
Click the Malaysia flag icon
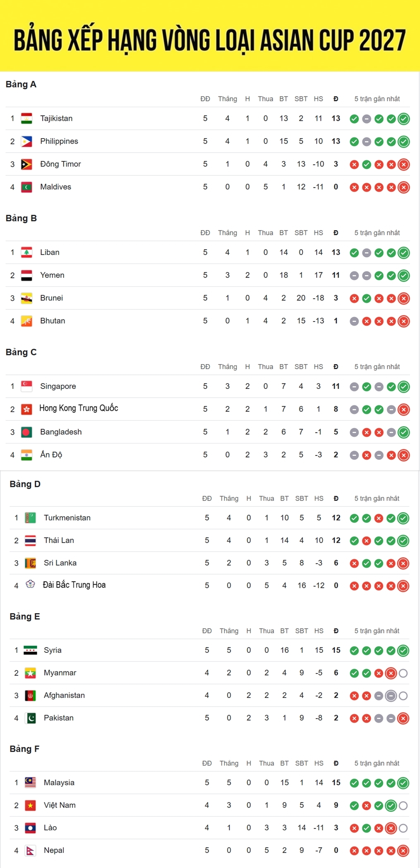point(30,783)
